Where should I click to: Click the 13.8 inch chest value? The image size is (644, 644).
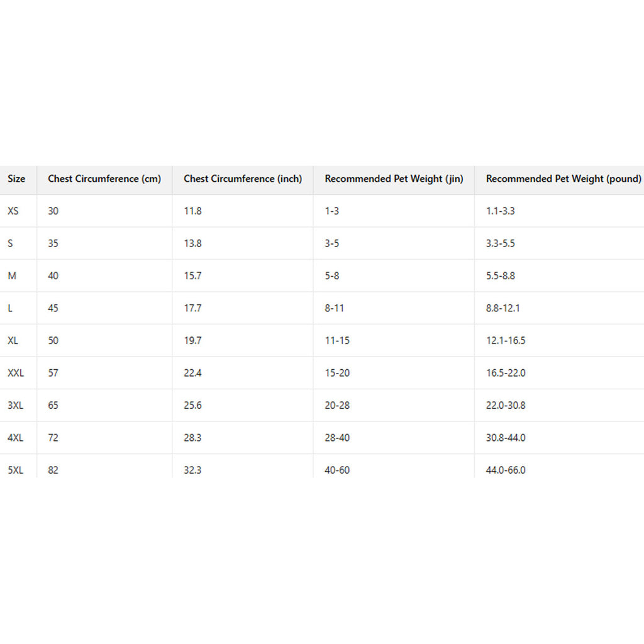192,243
